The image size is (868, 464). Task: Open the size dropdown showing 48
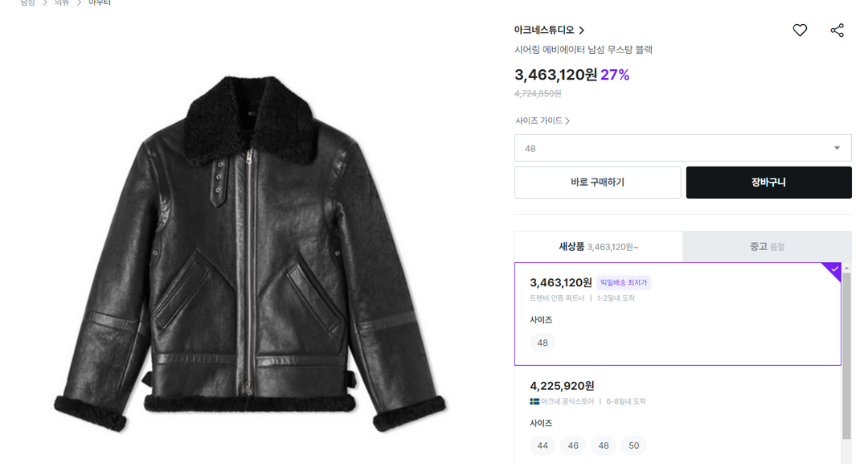pos(682,148)
